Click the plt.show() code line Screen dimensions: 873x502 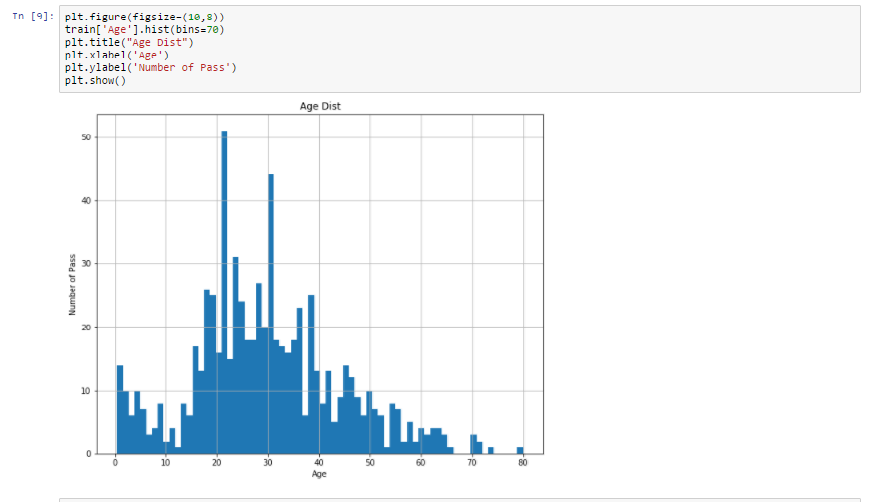(x=95, y=80)
